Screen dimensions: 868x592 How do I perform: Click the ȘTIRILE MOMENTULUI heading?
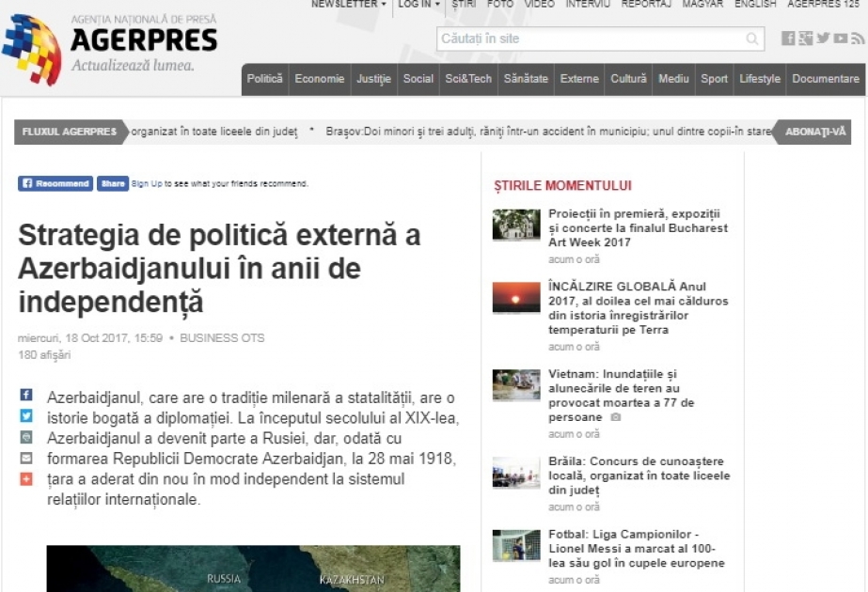(562, 186)
